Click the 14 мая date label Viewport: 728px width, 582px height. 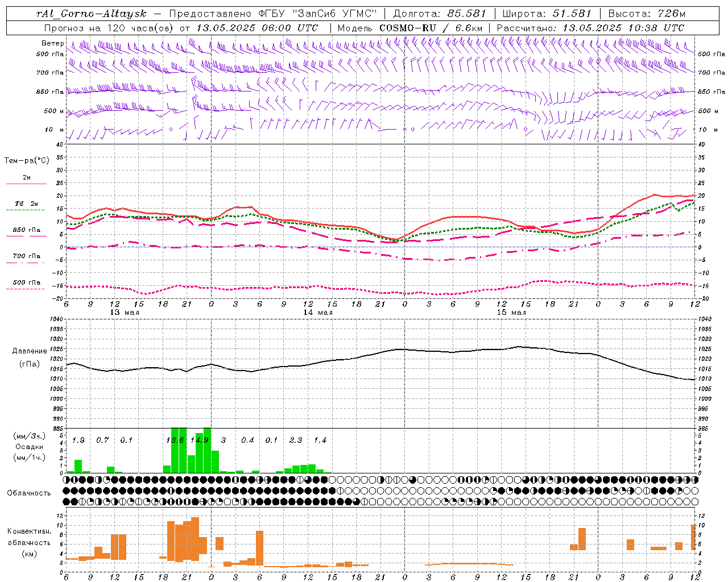(x=317, y=313)
